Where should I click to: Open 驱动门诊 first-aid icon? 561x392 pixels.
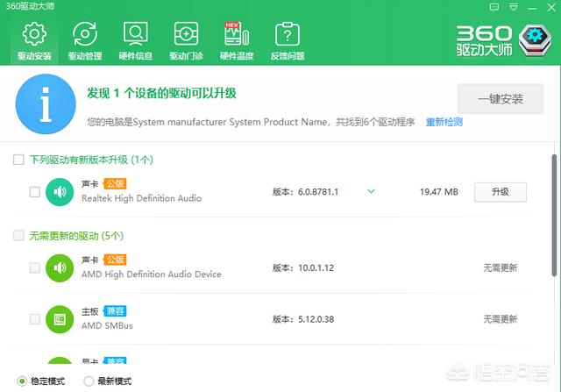click(x=186, y=35)
